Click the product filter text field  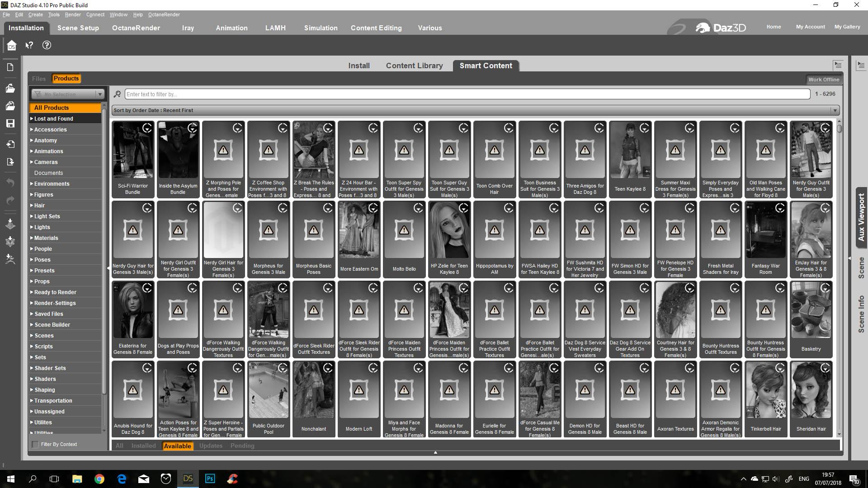[467, 94]
